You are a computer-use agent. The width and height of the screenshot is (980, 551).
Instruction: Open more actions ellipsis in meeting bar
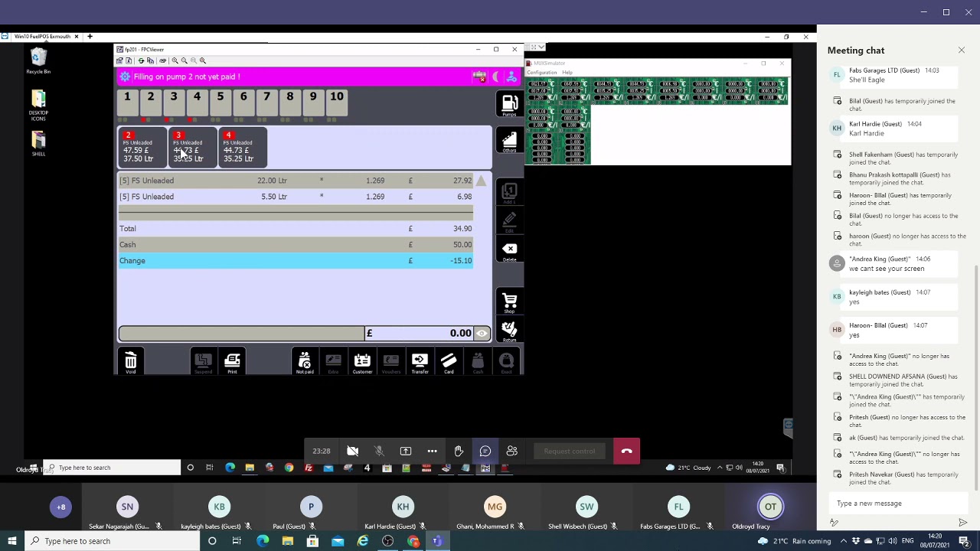click(432, 451)
